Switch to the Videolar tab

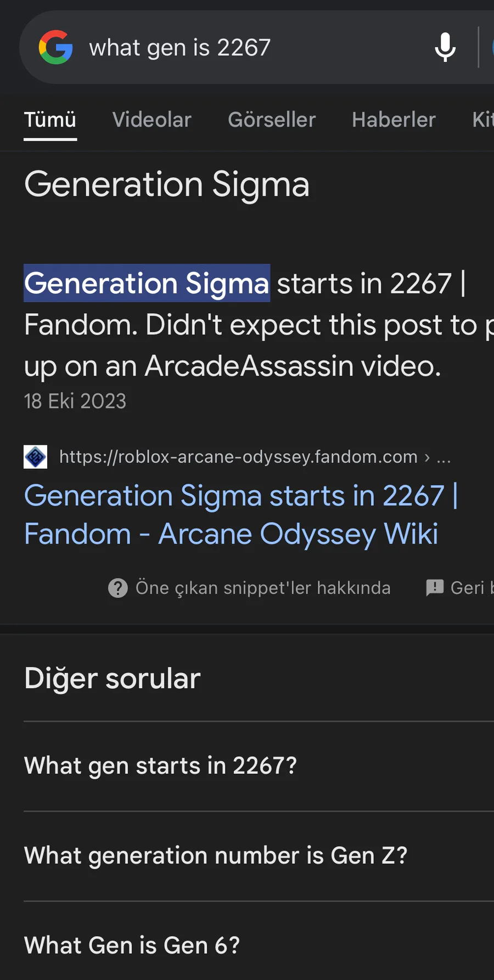coord(151,120)
